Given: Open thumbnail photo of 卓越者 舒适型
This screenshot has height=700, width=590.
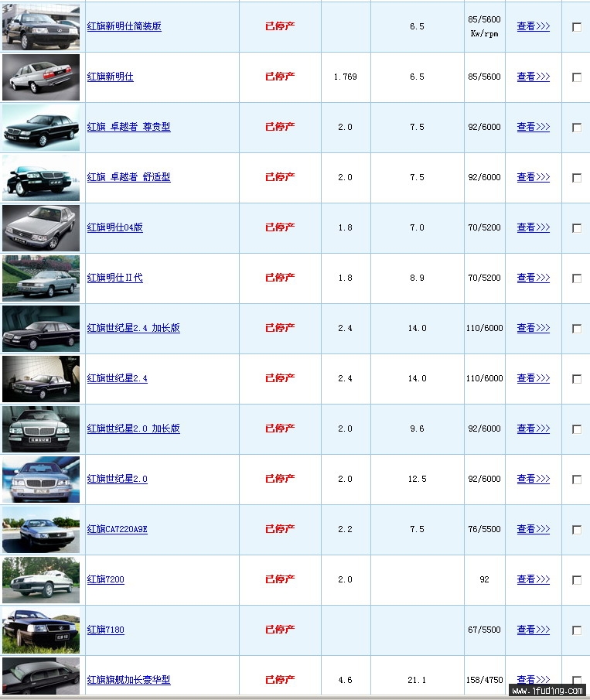Looking at the screenshot, I should click(x=41, y=178).
